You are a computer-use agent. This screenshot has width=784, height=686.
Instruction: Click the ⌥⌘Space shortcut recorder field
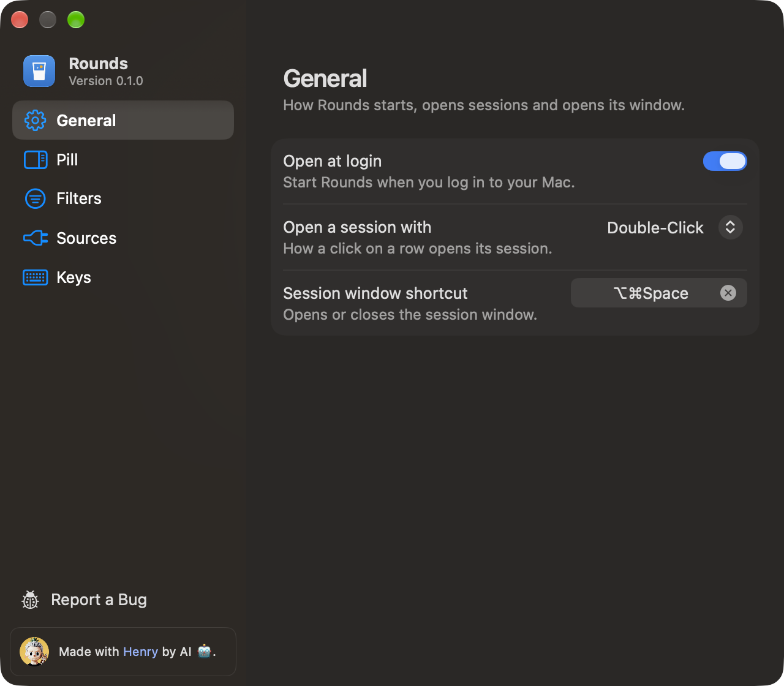(659, 293)
